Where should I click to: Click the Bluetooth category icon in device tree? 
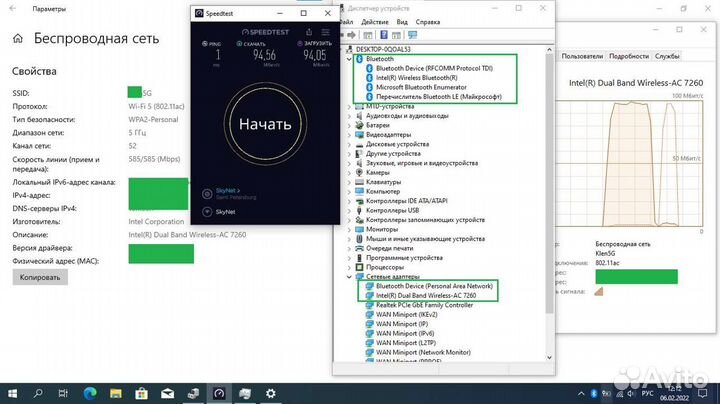[360, 59]
